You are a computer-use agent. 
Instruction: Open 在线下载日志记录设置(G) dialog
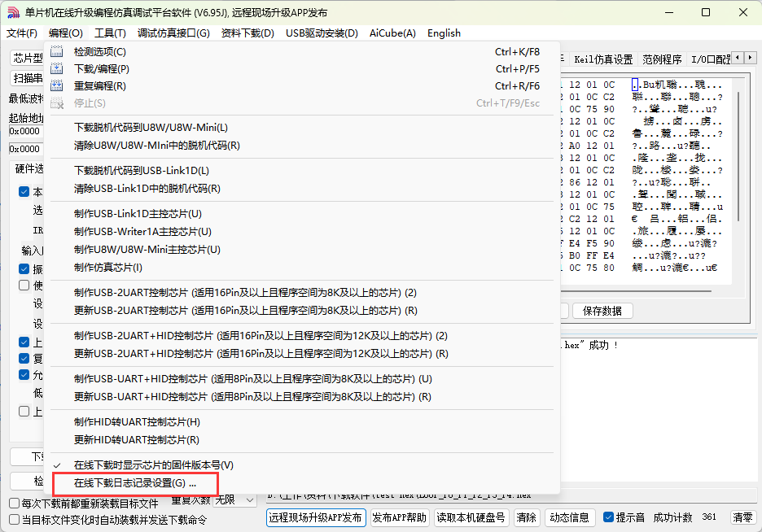pos(302,483)
